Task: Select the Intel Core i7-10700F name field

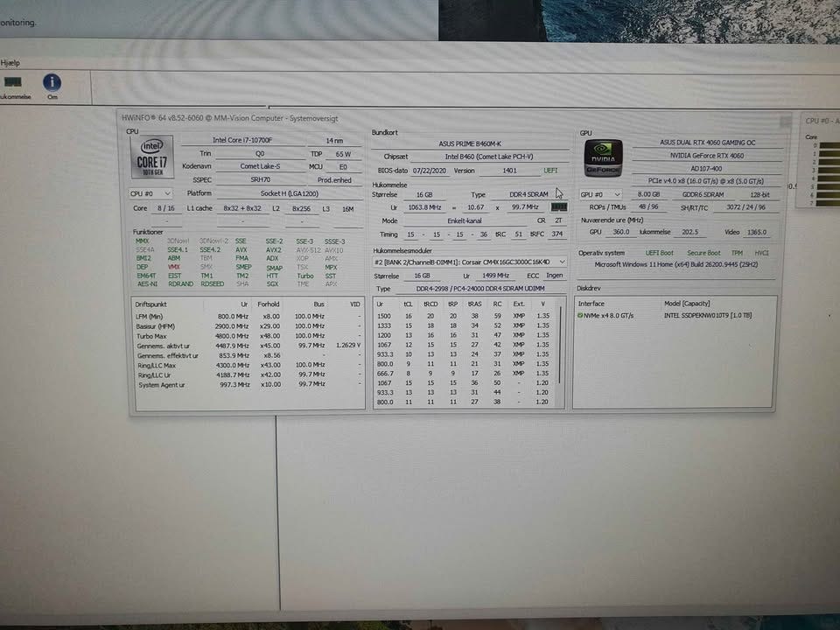Action: 242,140
